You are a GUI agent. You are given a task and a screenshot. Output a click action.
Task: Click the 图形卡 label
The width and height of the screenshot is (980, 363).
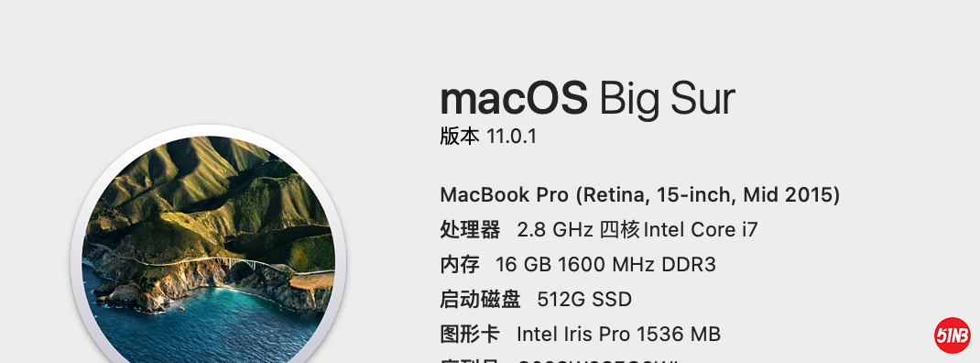coord(470,335)
